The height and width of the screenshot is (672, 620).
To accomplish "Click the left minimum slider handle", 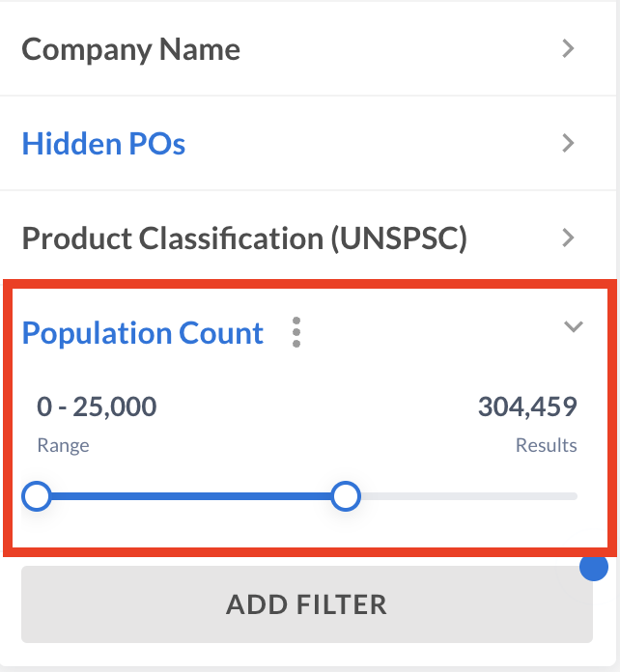I will point(37,497).
